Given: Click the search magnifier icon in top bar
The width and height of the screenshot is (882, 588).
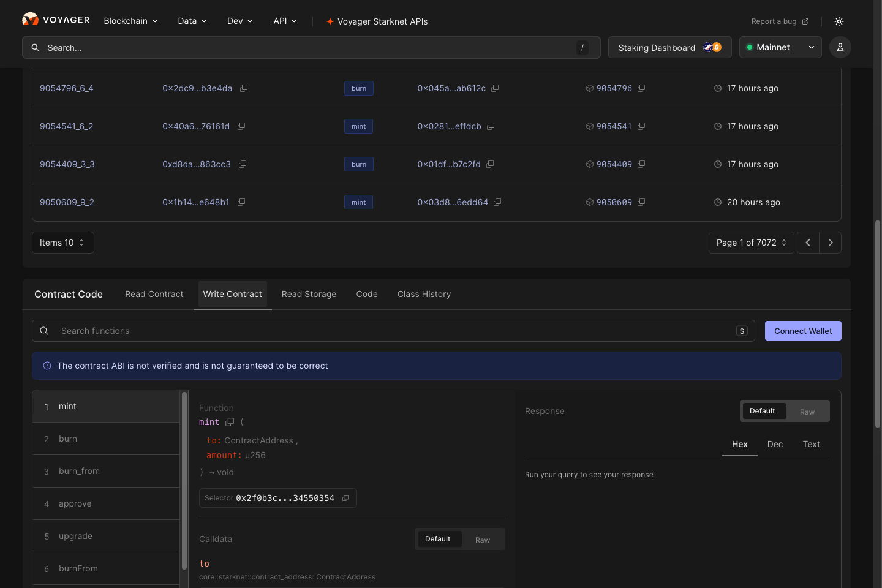Looking at the screenshot, I should 36,48.
